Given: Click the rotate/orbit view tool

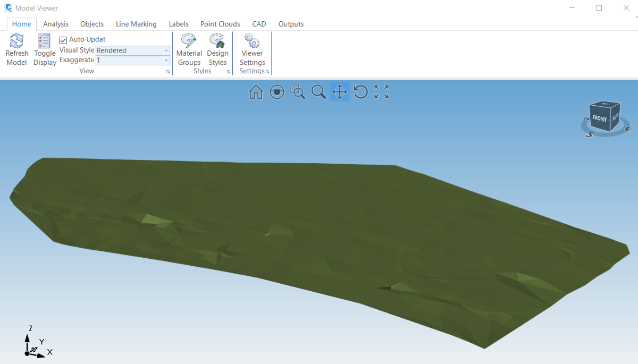Looking at the screenshot, I should pos(360,92).
